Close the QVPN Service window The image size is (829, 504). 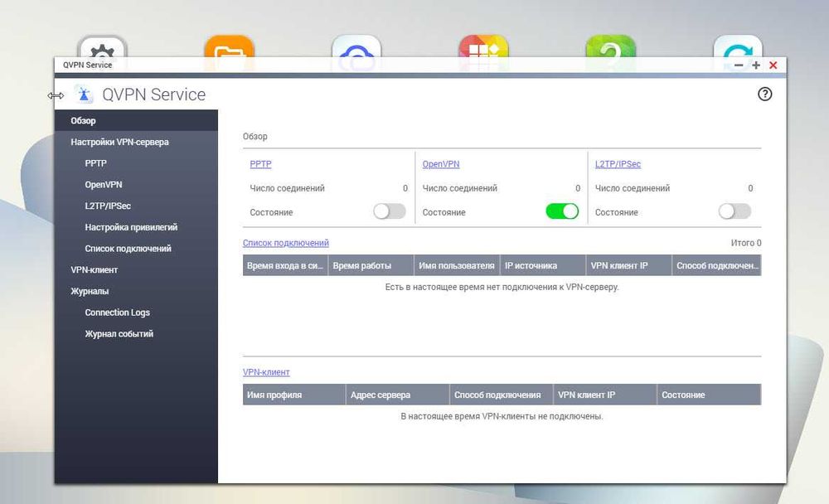(773, 65)
